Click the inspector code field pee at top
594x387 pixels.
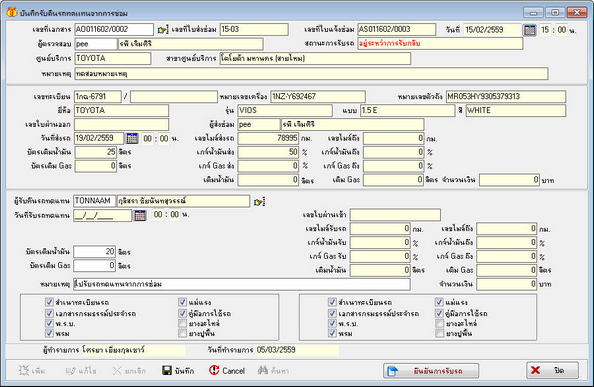click(x=96, y=44)
